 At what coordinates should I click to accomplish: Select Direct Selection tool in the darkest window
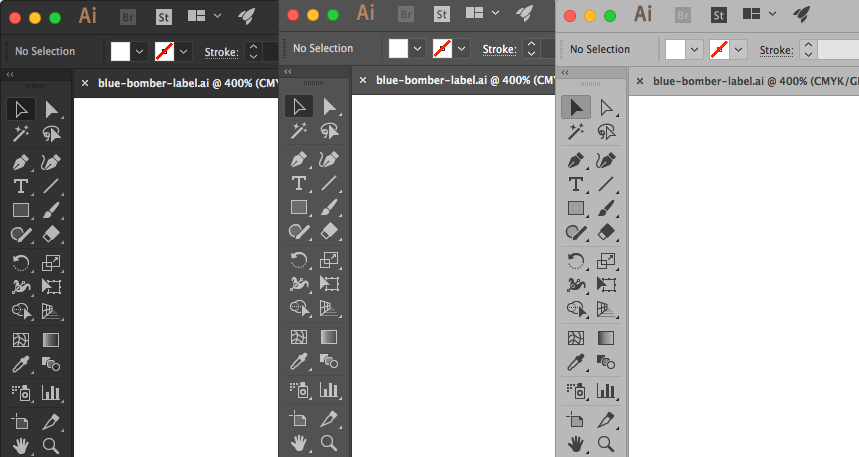coord(51,109)
